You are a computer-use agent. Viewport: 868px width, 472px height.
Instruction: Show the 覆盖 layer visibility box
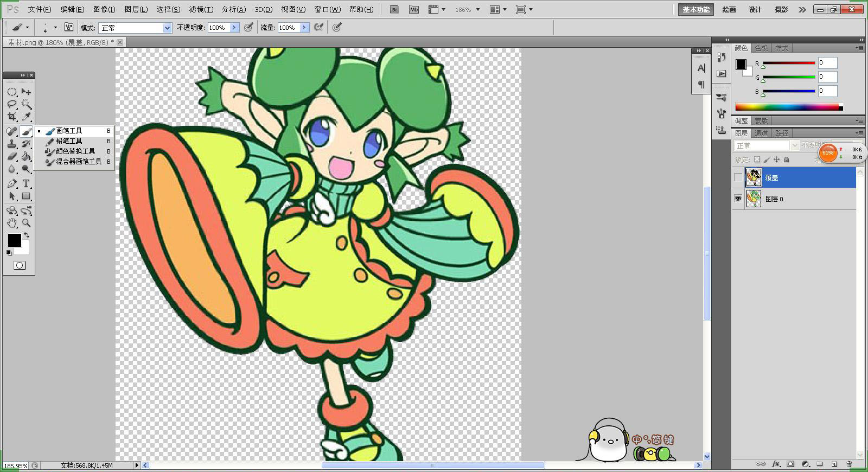pos(738,177)
